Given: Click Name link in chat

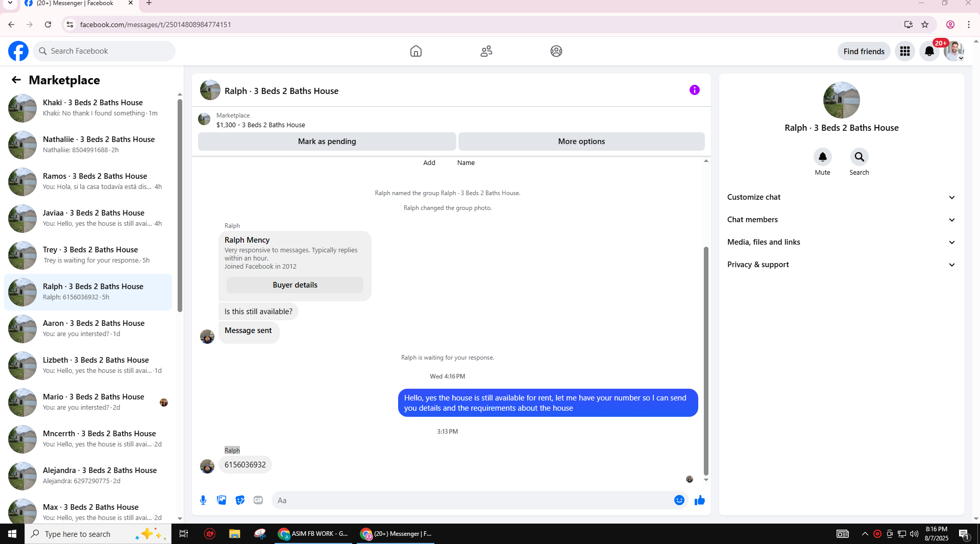Looking at the screenshot, I should (x=466, y=162).
